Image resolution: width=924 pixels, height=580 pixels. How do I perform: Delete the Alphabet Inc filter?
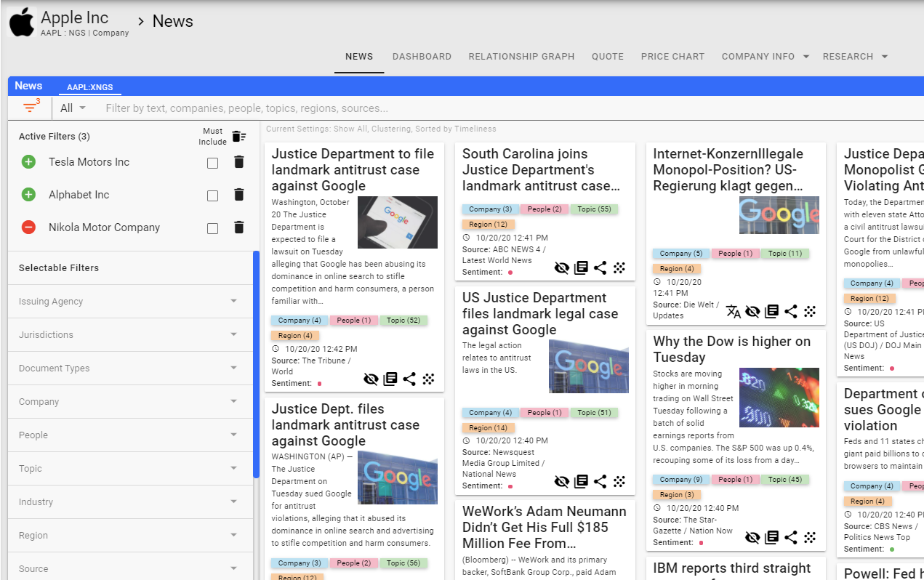click(x=239, y=195)
